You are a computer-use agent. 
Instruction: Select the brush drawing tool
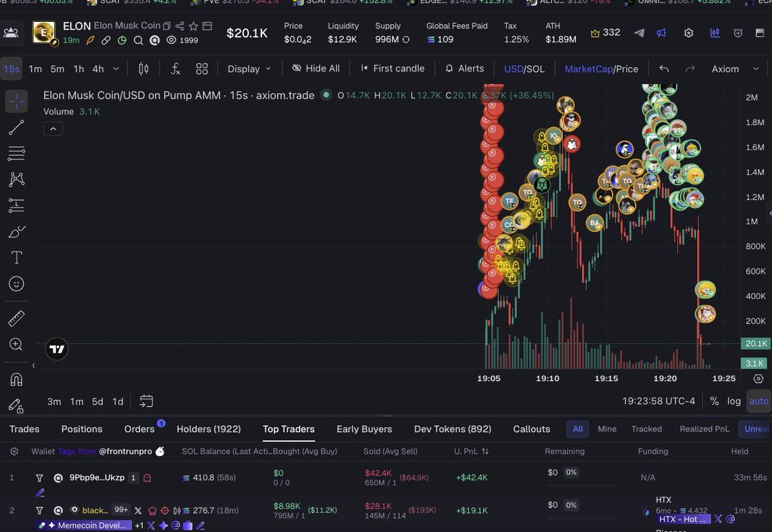[x=16, y=231]
